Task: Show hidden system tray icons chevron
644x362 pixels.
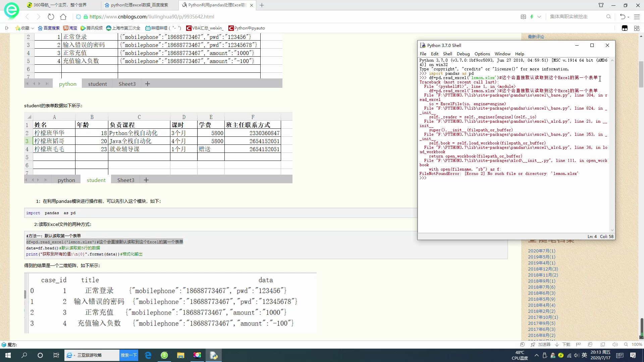Action: pos(536,355)
